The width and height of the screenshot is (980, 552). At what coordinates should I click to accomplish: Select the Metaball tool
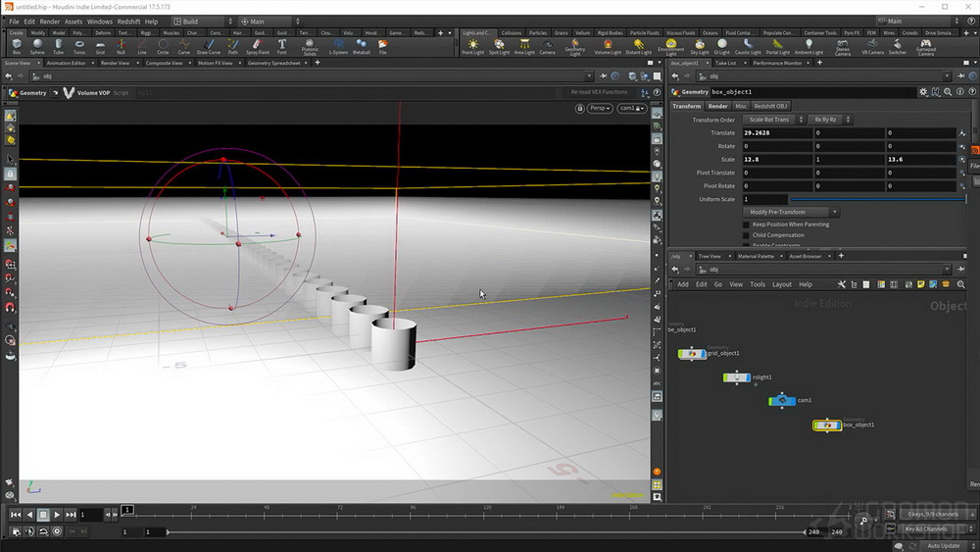362,47
